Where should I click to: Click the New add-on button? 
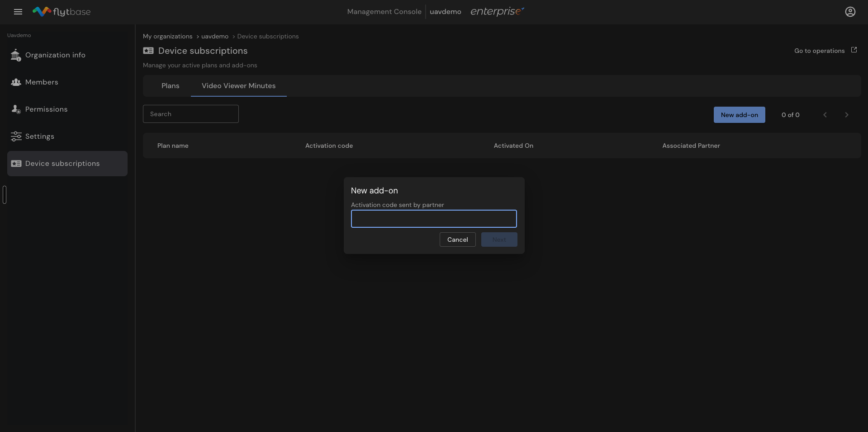tap(740, 115)
